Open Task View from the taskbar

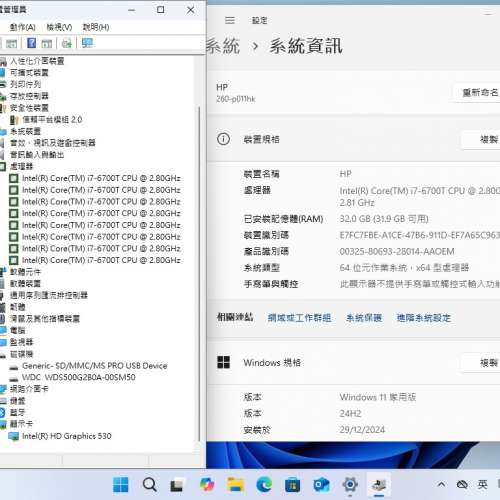pos(177,485)
